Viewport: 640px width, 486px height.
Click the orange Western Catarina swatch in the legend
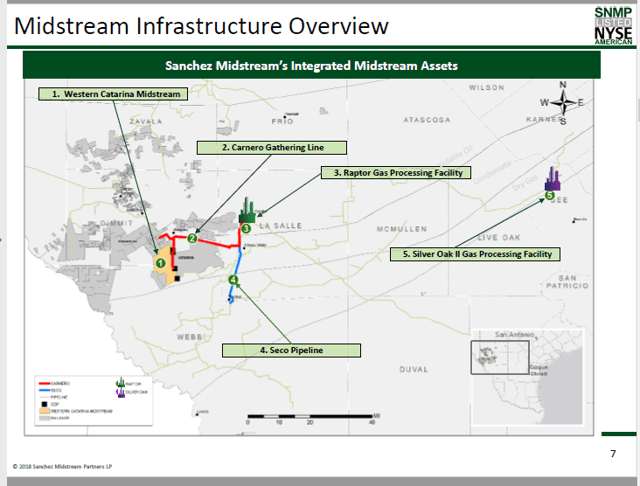tap(44, 411)
